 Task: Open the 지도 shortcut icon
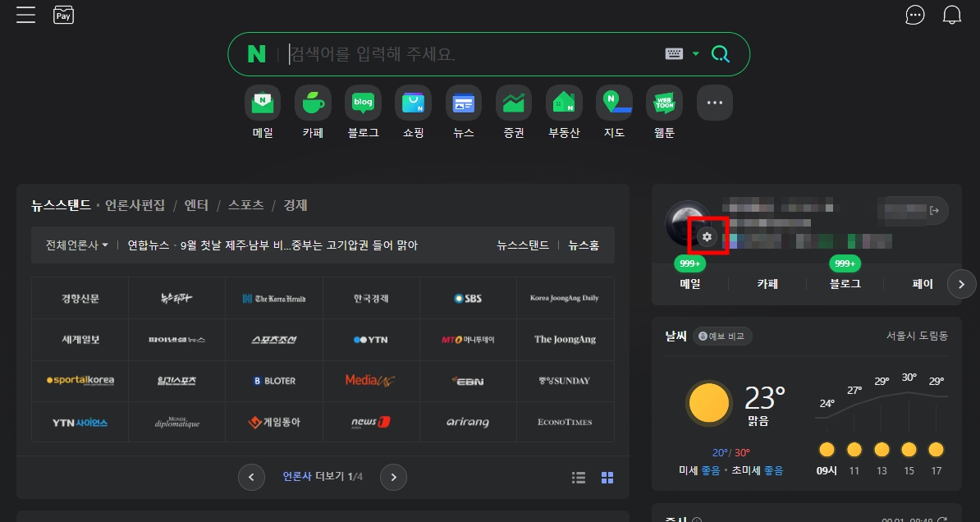tap(615, 103)
